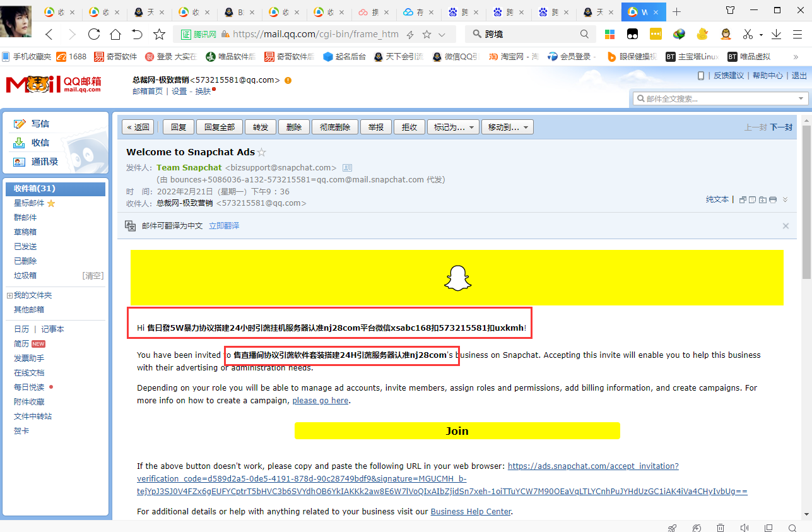Click 立即翻译 translate link
The width and height of the screenshot is (812, 532).
pyautogui.click(x=224, y=226)
